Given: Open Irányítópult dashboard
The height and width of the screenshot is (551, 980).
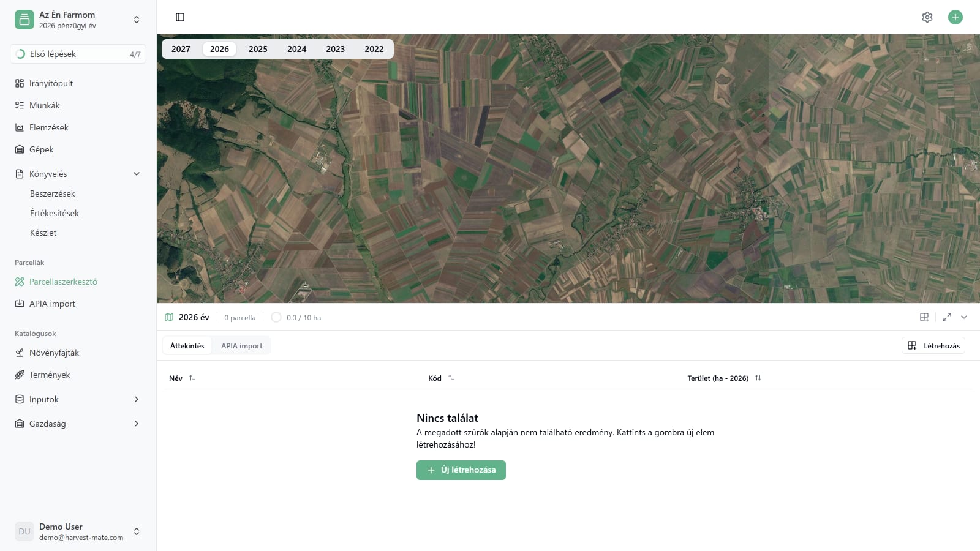Looking at the screenshot, I should [x=78, y=83].
